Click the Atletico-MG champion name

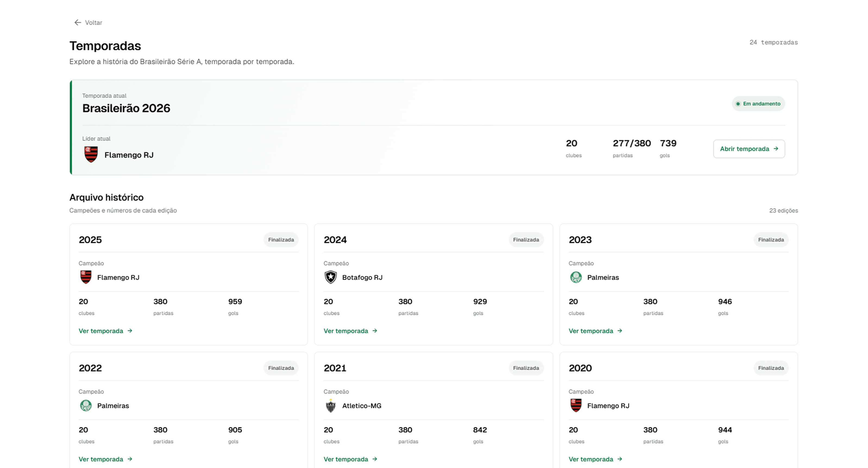[361, 406]
